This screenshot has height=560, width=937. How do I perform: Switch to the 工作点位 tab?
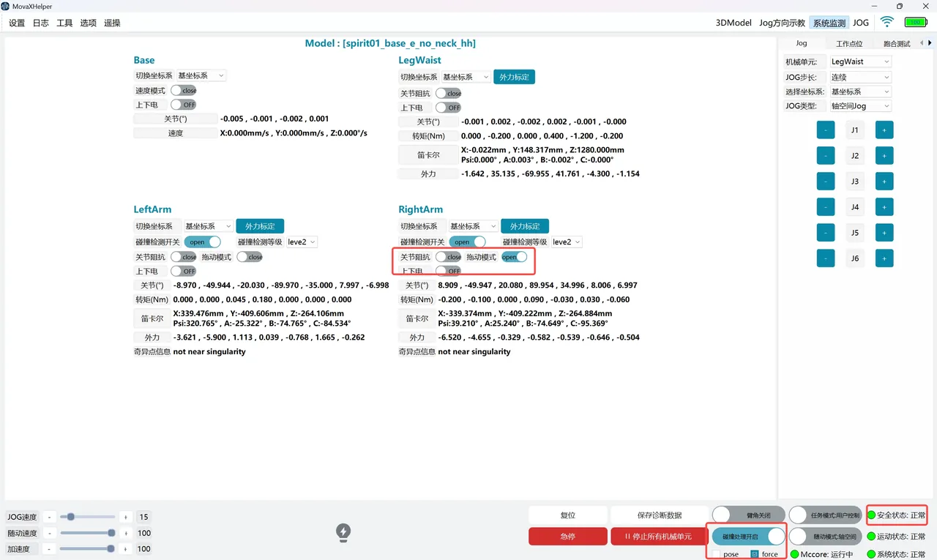pyautogui.click(x=849, y=44)
